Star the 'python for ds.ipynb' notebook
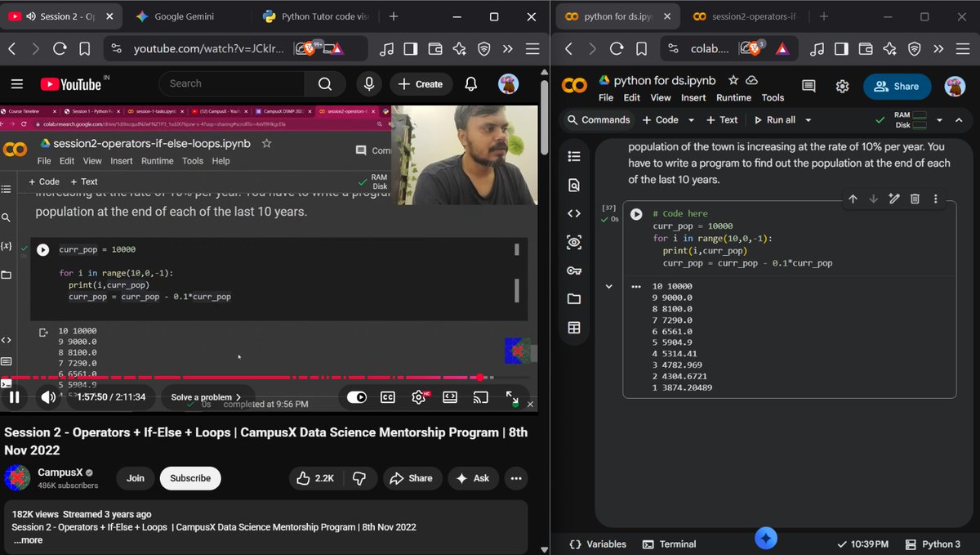The width and height of the screenshot is (980, 555). (733, 80)
